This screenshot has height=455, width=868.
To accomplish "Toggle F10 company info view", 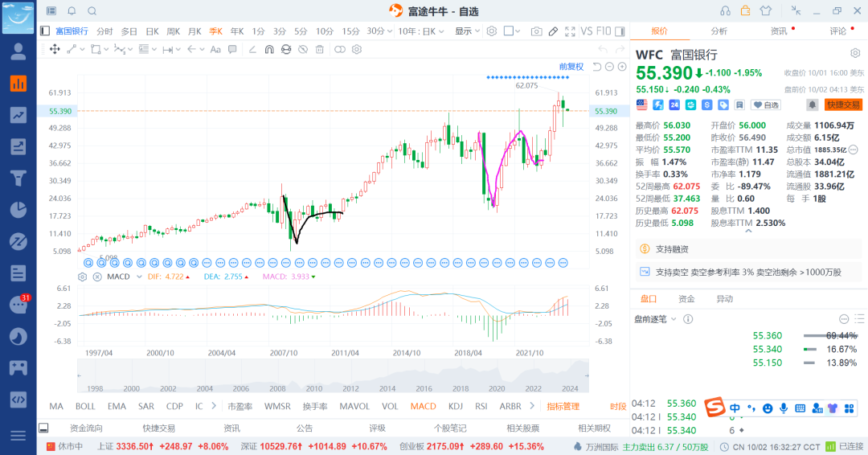I will click(x=604, y=31).
